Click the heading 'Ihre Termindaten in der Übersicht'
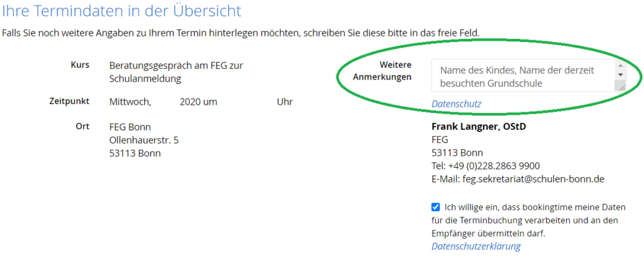The width and height of the screenshot is (644, 258). click(121, 11)
